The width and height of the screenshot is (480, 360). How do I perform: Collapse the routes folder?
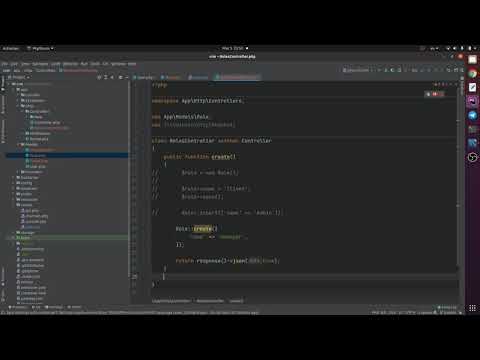[x=14, y=205]
